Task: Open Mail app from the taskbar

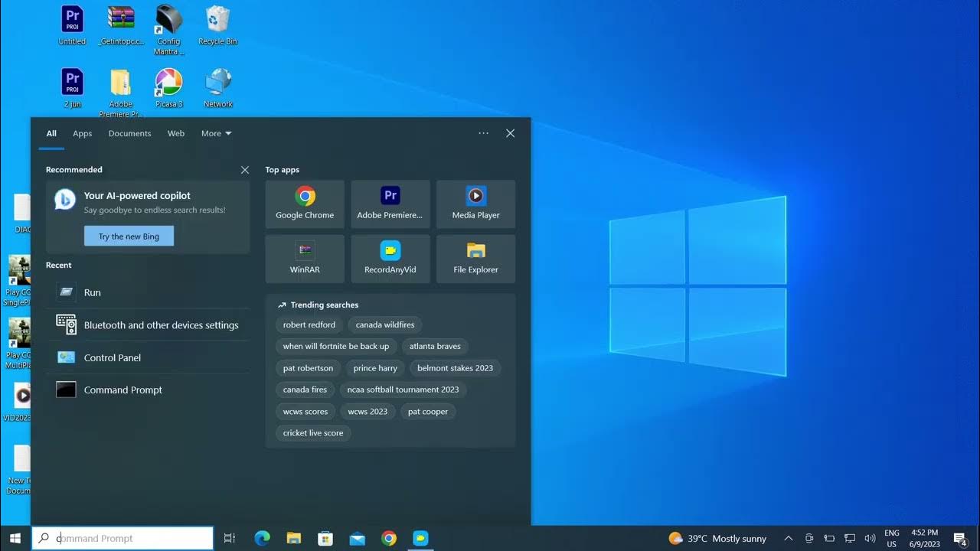Action: tap(358, 539)
